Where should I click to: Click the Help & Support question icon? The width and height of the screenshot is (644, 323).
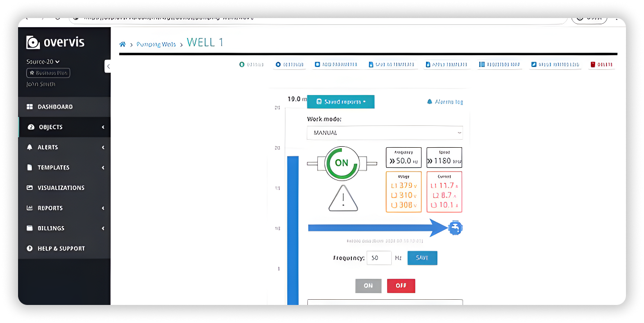pyautogui.click(x=29, y=248)
